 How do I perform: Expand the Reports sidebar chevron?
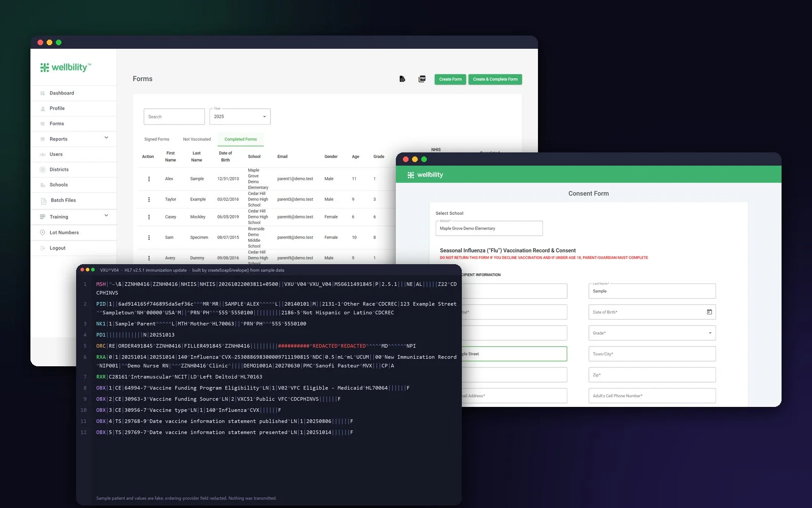pos(106,138)
